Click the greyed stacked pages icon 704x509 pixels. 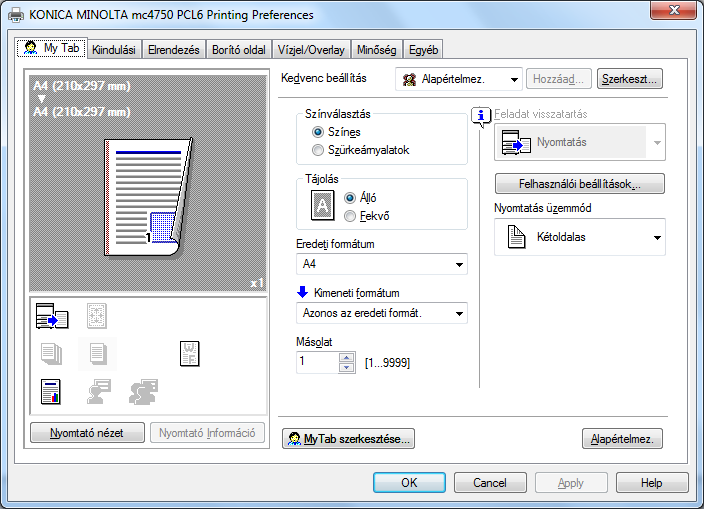tap(51, 354)
